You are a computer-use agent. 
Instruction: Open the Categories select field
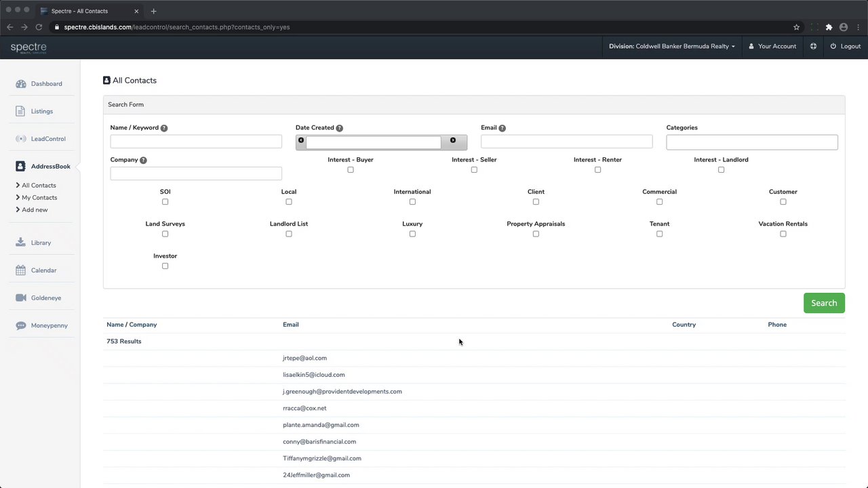tap(752, 142)
